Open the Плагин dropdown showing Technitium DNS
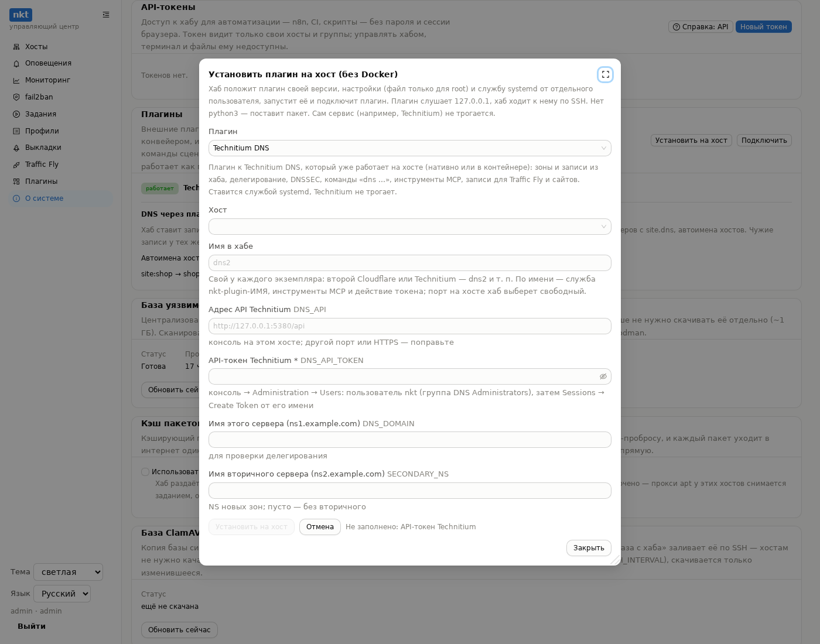Viewport: 820px width, 644px height. 410,148
